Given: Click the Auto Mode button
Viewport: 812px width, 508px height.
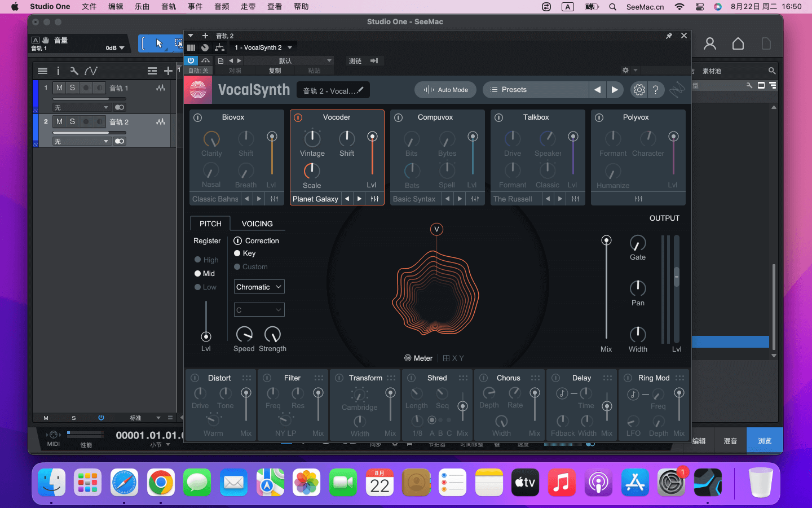Looking at the screenshot, I should (445, 90).
